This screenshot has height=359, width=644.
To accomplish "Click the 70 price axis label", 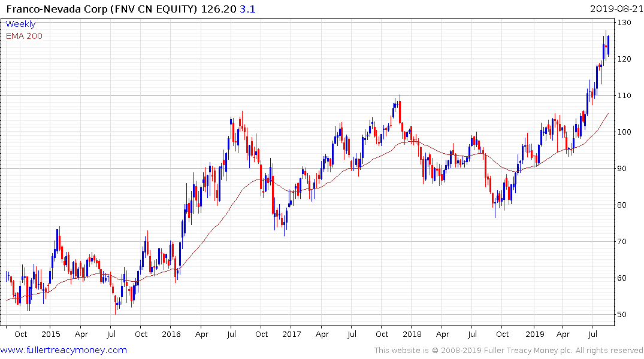I will coord(622,242).
